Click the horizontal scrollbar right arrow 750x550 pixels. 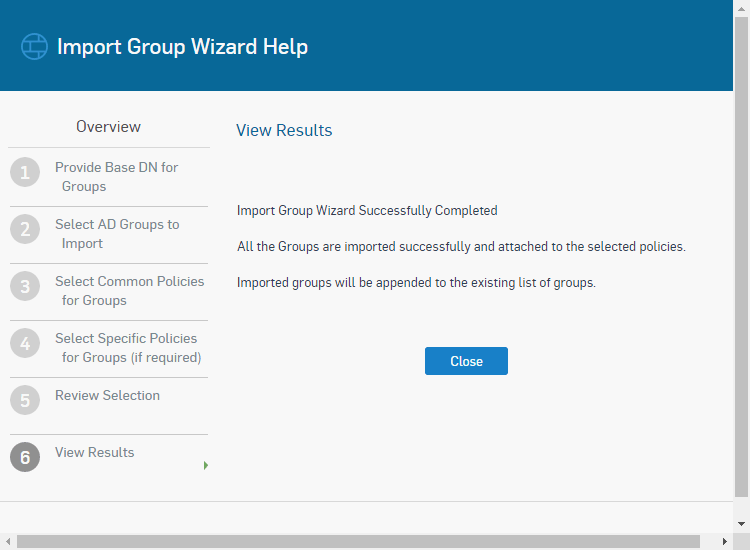click(x=725, y=541)
